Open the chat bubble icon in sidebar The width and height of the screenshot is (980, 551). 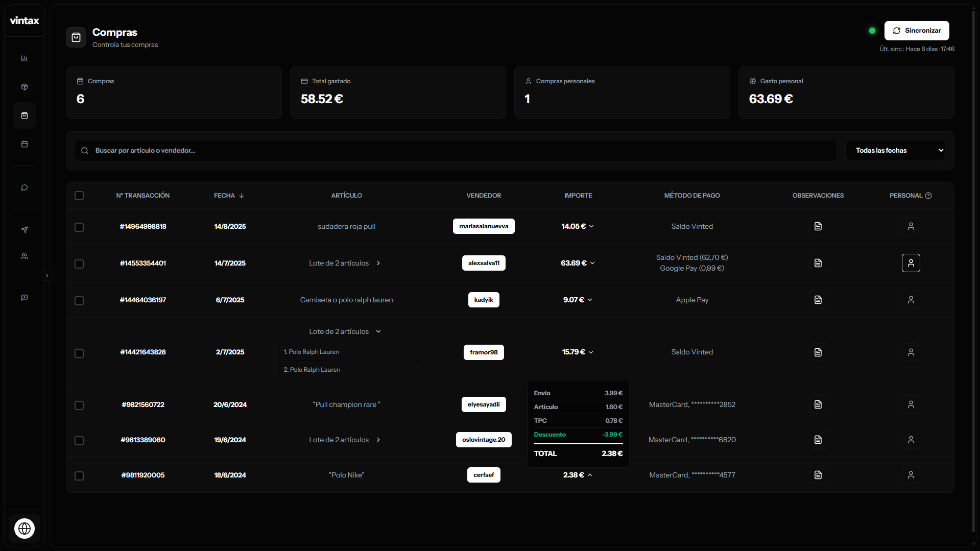(24, 188)
